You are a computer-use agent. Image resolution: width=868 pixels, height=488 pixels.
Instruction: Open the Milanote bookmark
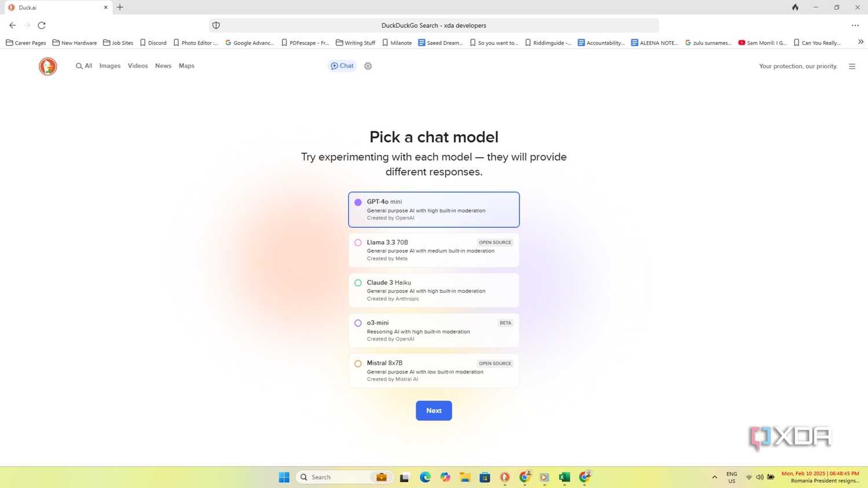[397, 43]
